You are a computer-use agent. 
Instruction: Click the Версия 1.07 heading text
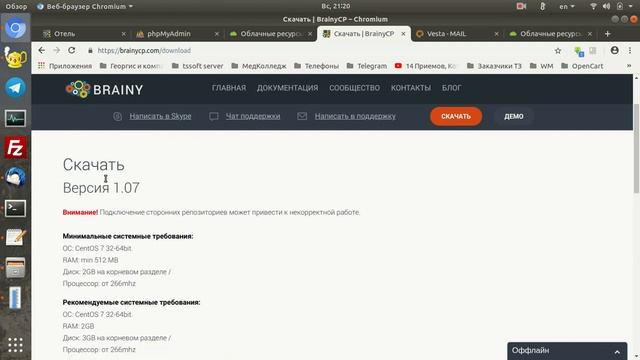tap(101, 188)
